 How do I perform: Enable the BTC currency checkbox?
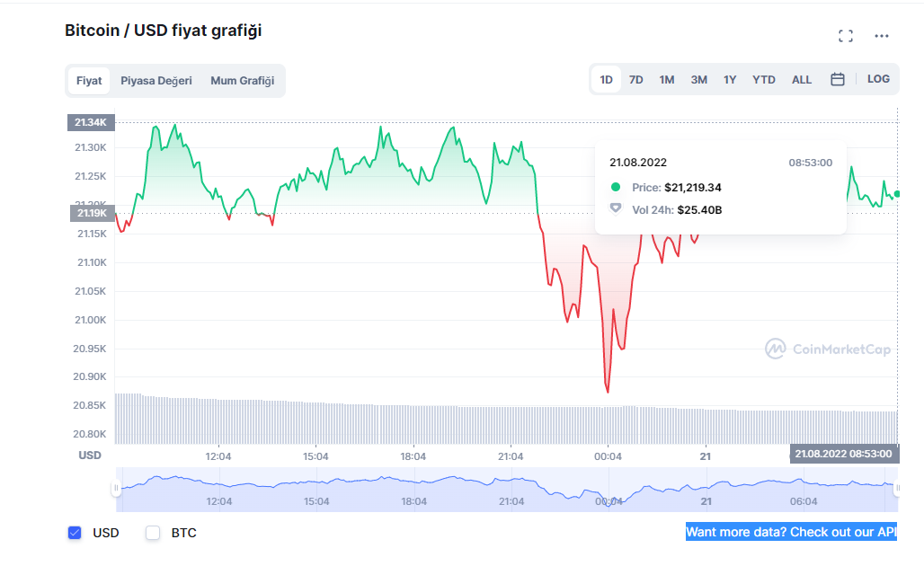click(x=153, y=533)
